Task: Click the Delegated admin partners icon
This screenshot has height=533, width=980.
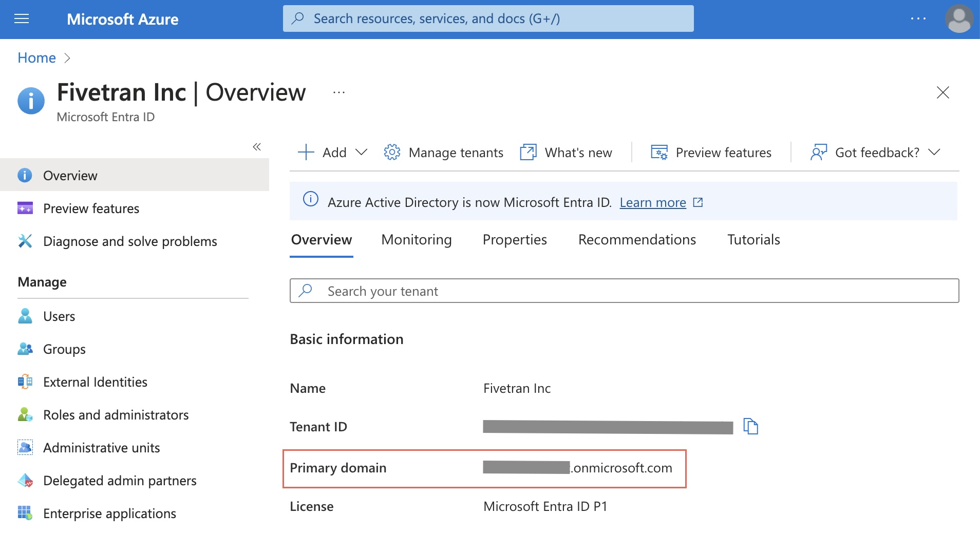Action: pyautogui.click(x=25, y=481)
